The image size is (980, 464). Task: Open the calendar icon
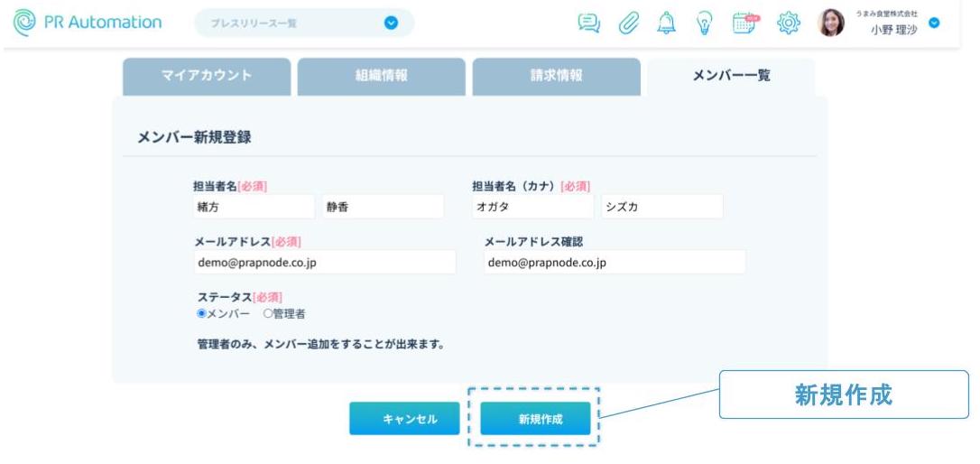coord(744,23)
